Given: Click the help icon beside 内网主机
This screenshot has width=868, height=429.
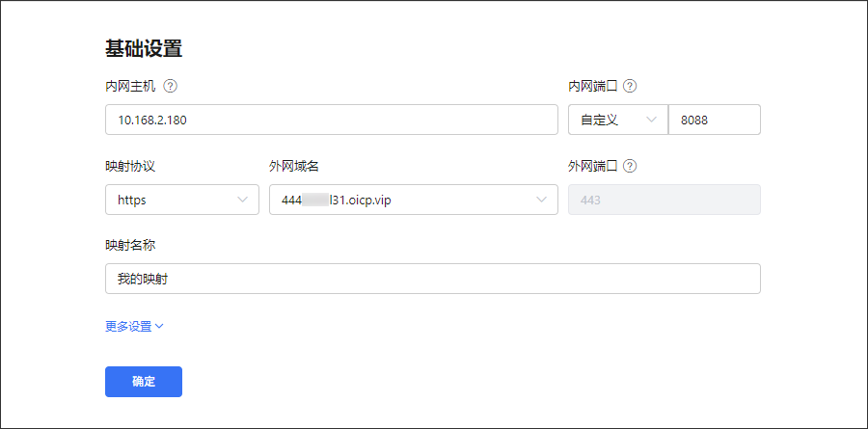Looking at the screenshot, I should (x=171, y=86).
